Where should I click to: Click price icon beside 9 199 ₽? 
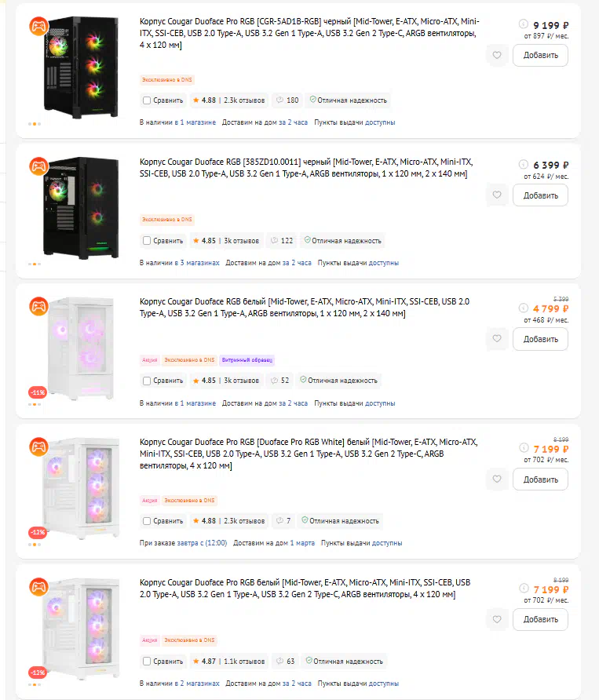coord(524,25)
